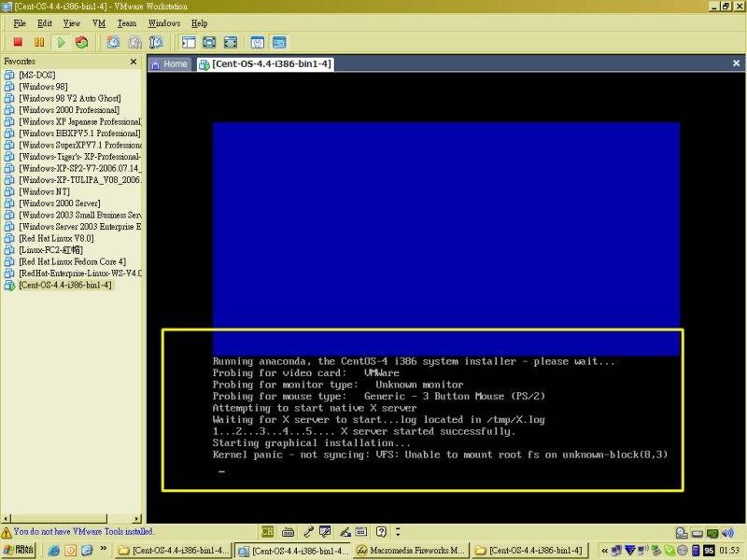Screen dimensions: 747x560
Task: Open the View menu
Action: click(72, 22)
